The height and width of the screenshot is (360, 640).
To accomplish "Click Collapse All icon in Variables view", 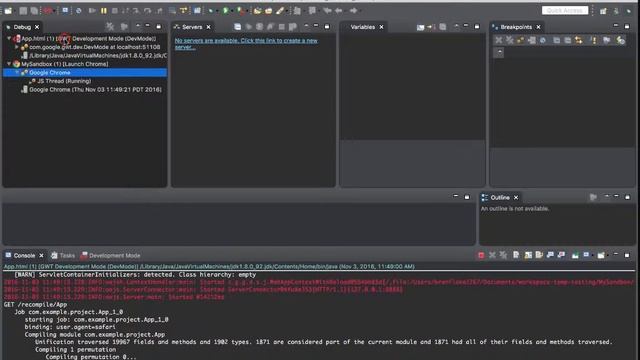I will pos(443,27).
